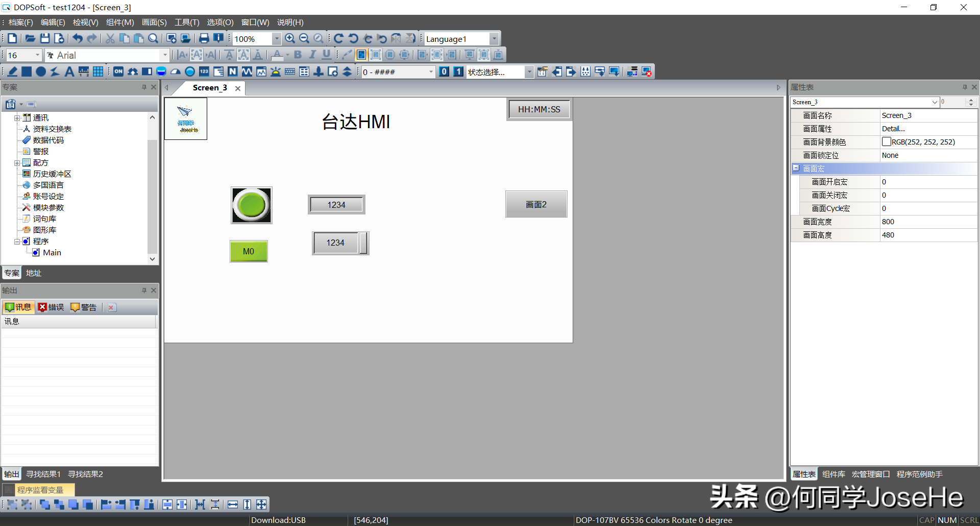Screen dimensions: 980x526
Task: Switch to the 组件库 tab
Action: tap(834, 474)
